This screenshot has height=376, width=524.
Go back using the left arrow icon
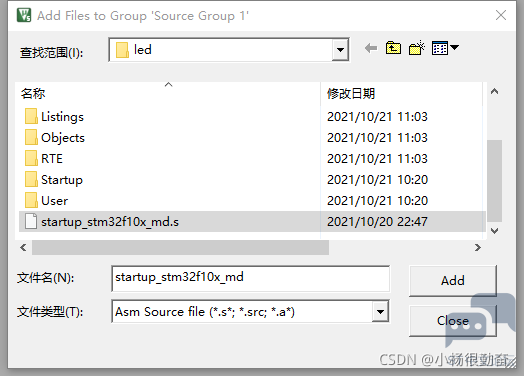click(371, 48)
